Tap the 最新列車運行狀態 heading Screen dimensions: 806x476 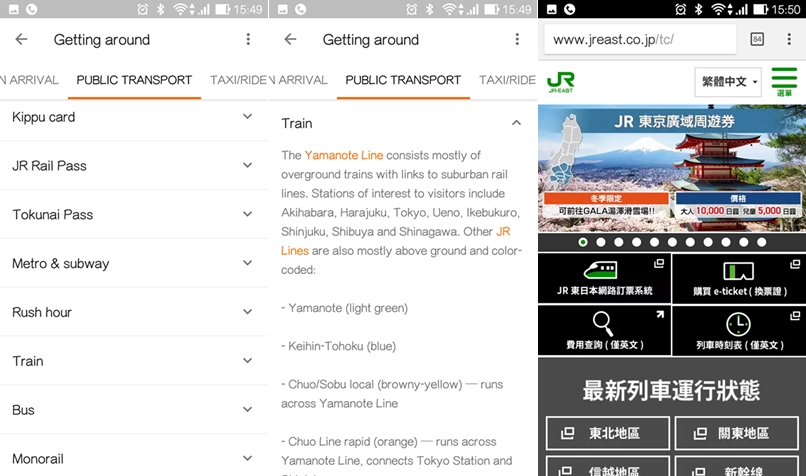pyautogui.click(x=671, y=390)
